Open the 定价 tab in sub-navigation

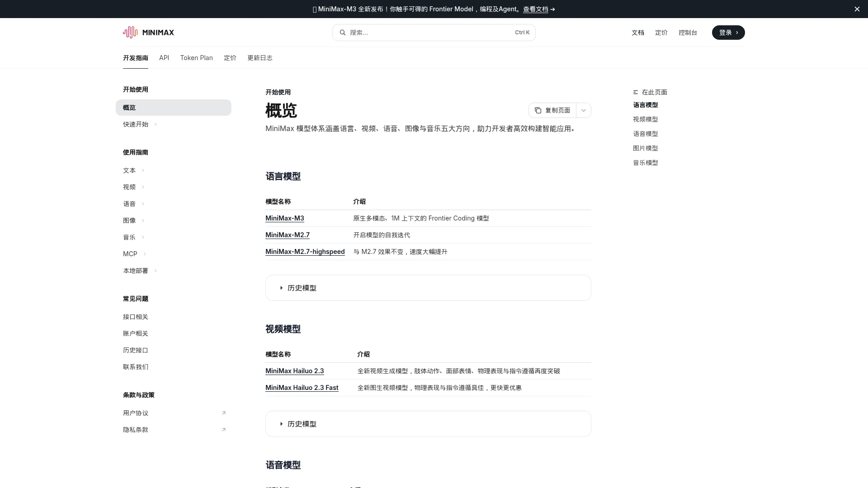230,58
